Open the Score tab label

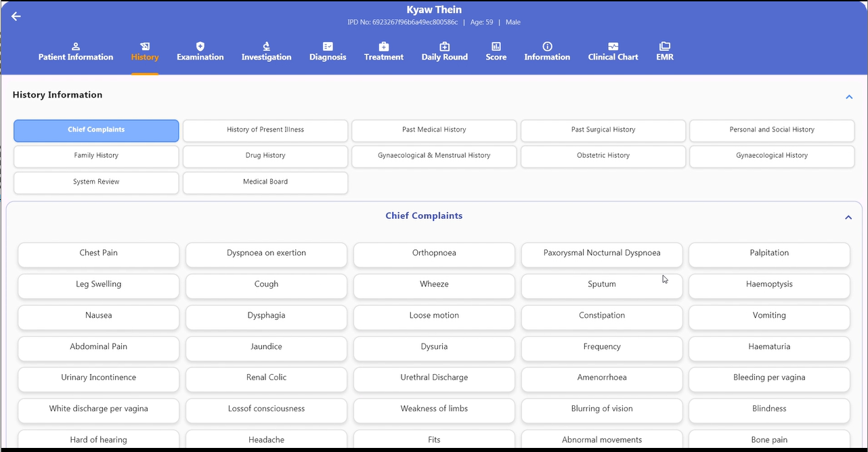[496, 57]
